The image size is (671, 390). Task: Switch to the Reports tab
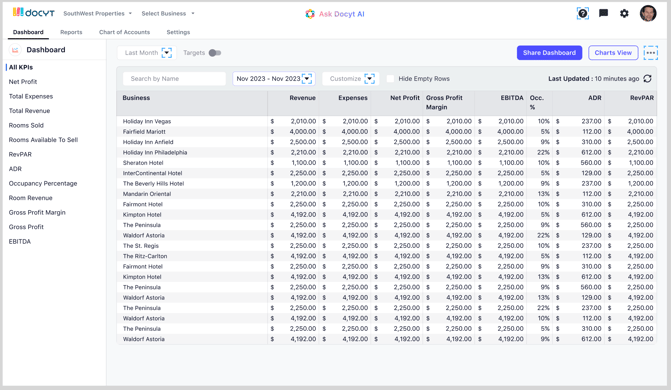pyautogui.click(x=71, y=32)
